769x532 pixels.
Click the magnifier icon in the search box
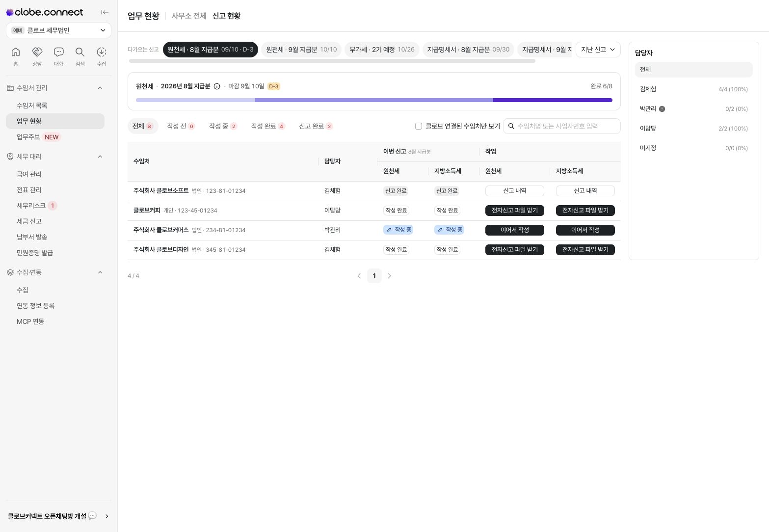[x=511, y=126]
